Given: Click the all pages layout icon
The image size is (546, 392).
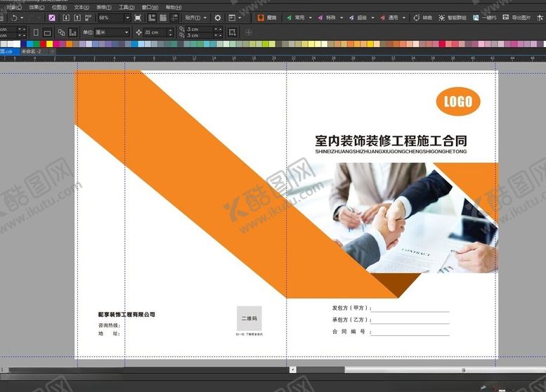Looking at the screenshot, I should (x=61, y=32).
